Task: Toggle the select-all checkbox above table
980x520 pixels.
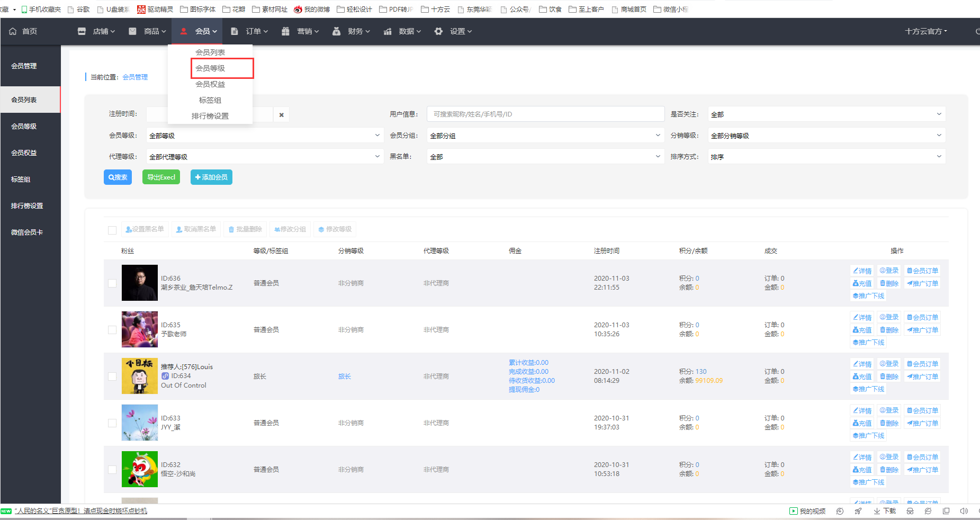Action: (112, 230)
